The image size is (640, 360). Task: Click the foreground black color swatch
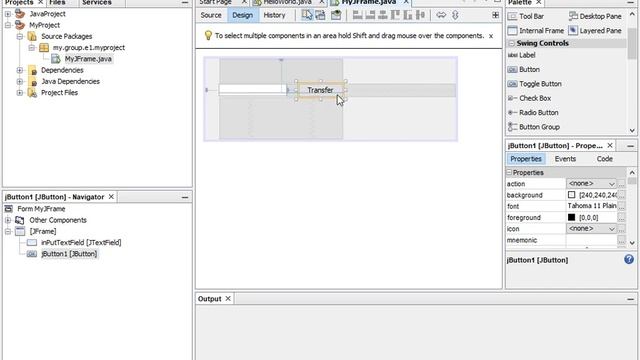(x=571, y=218)
